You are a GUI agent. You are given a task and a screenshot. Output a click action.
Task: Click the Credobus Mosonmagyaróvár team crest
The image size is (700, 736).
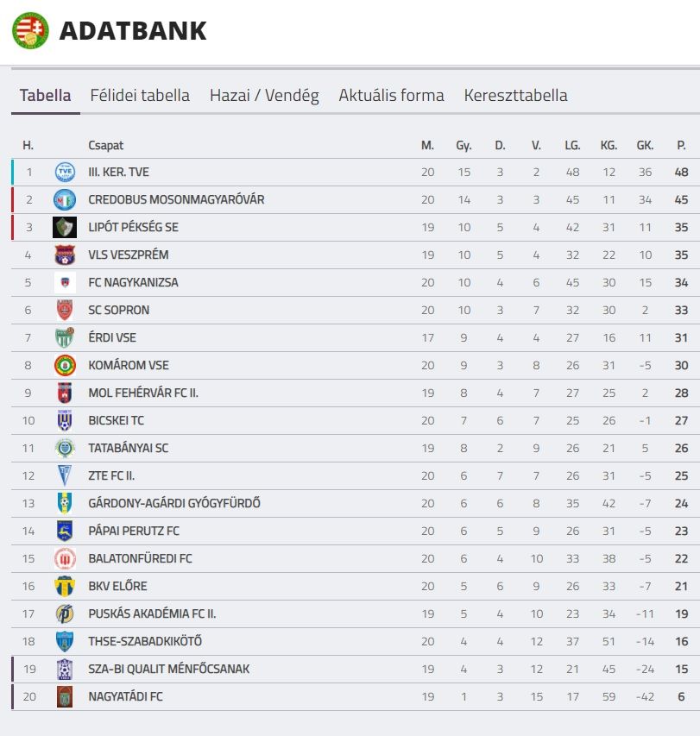click(x=65, y=199)
